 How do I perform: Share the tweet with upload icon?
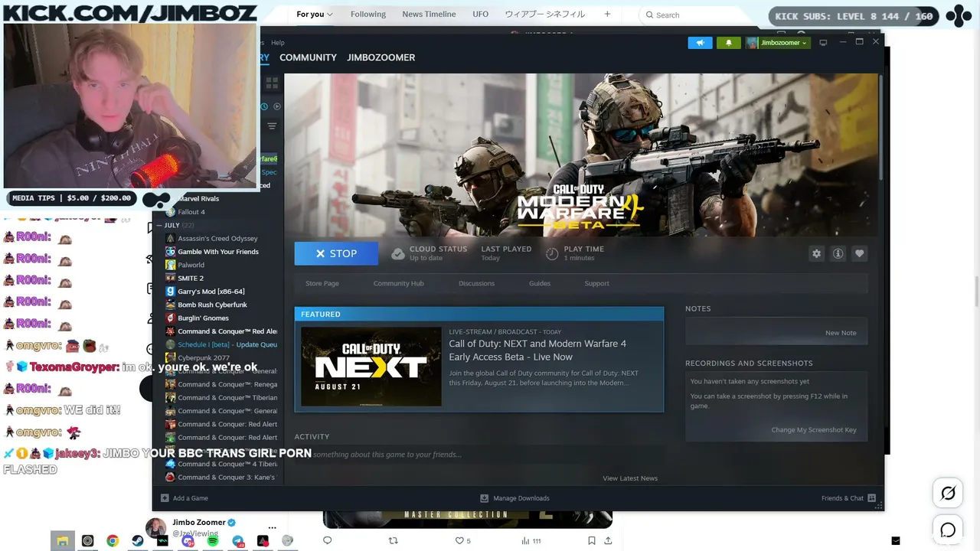608,540
